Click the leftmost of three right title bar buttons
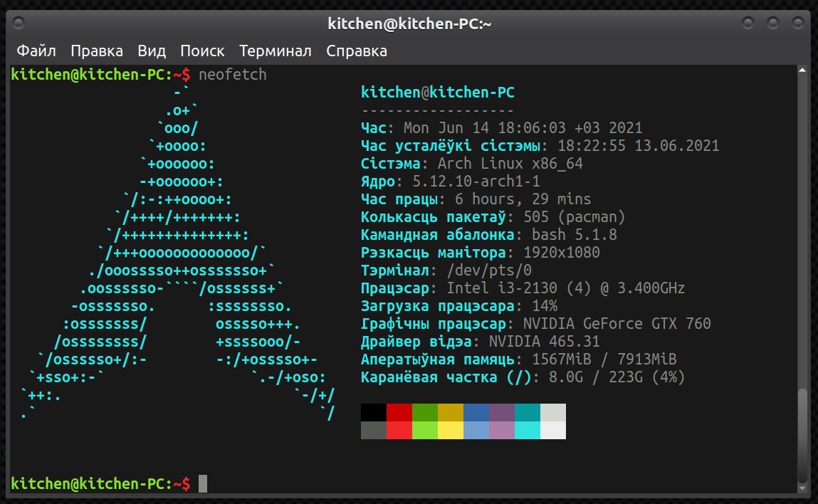Image resolution: width=818 pixels, height=504 pixels. coord(748,23)
